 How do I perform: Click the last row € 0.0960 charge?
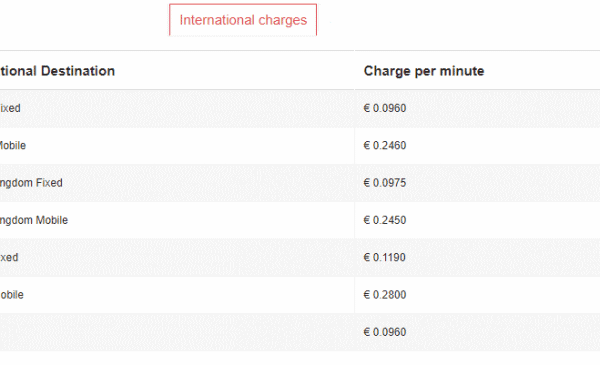(385, 332)
